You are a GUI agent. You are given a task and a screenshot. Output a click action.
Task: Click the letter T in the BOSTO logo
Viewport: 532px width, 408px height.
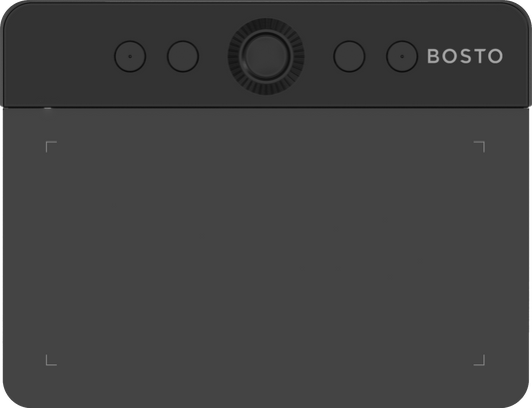coord(478,56)
